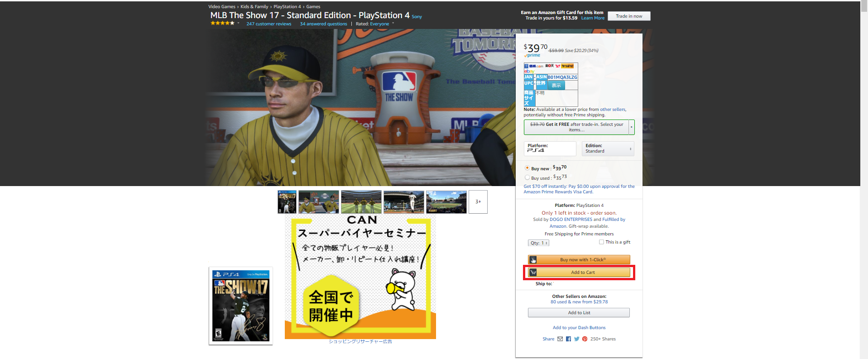Click the cart icon on Add to Cart
Screen dimensions: 868x359
[533, 273]
